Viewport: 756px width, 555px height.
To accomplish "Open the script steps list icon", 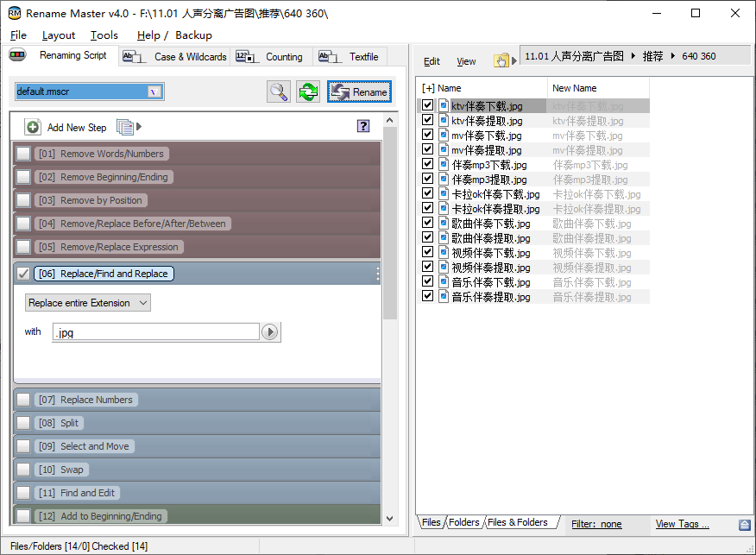I will (x=126, y=127).
